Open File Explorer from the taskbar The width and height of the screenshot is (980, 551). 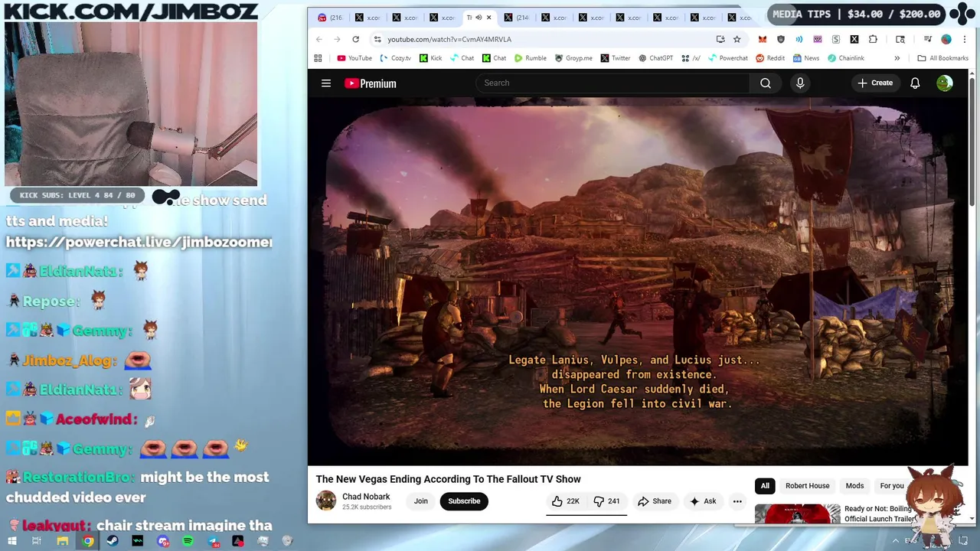[63, 541]
